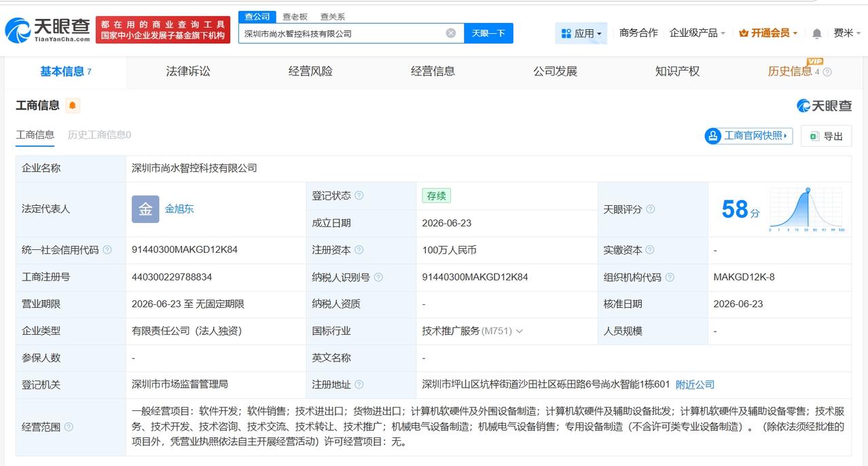868x466 pixels.
Task: Click the 100万人民币 registered capital value
Action: (449, 250)
